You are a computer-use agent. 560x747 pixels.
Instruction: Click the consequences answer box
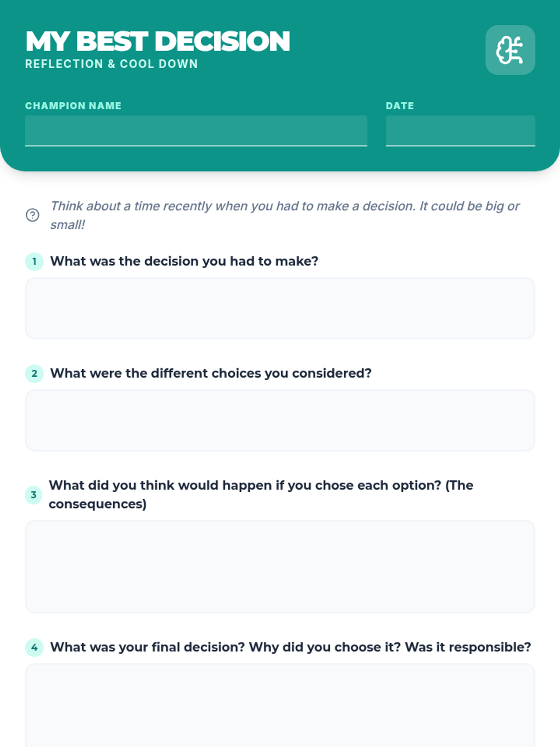280,566
